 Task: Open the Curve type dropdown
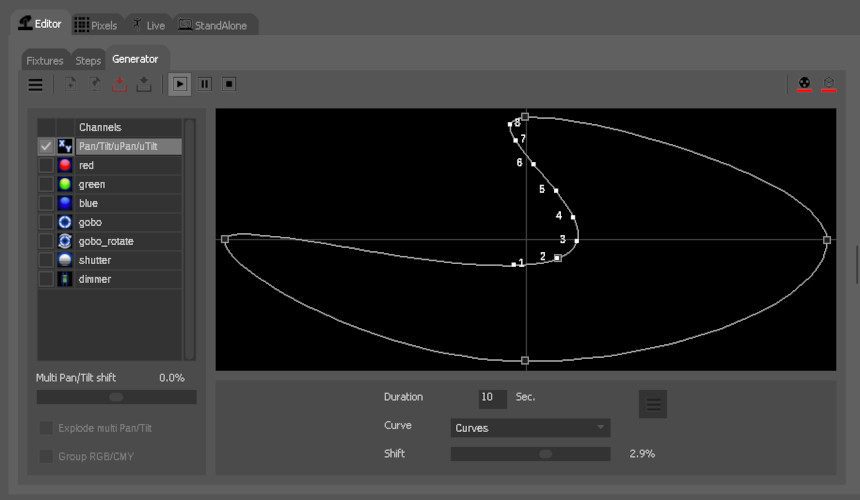(x=530, y=428)
